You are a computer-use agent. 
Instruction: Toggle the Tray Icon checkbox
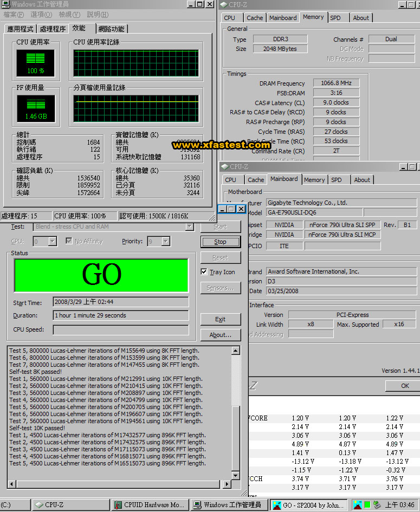click(x=204, y=272)
